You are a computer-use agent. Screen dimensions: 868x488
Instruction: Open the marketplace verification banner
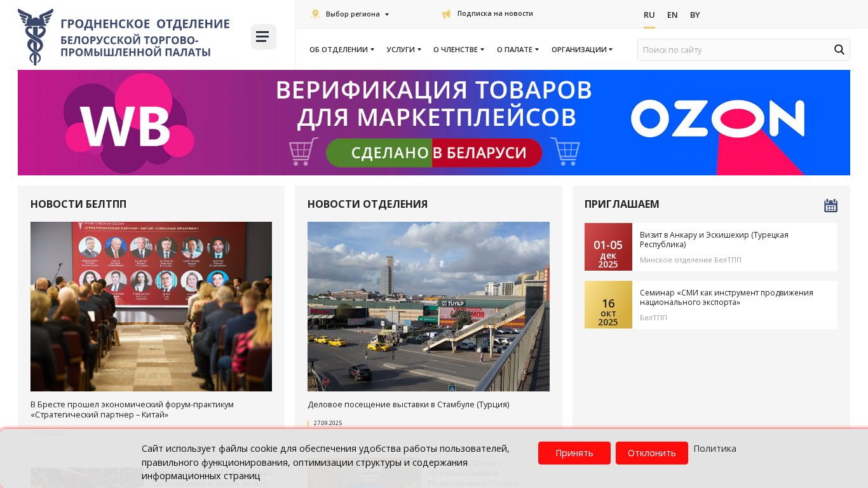434,123
